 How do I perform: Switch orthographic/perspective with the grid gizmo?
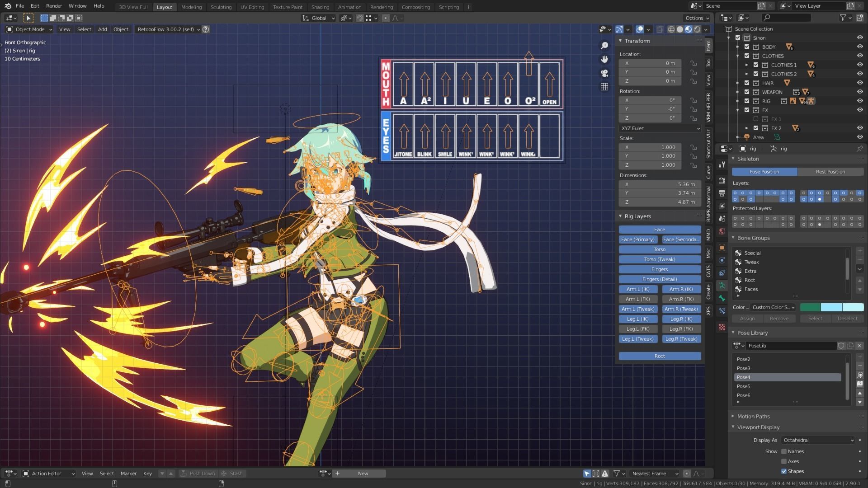(x=604, y=87)
